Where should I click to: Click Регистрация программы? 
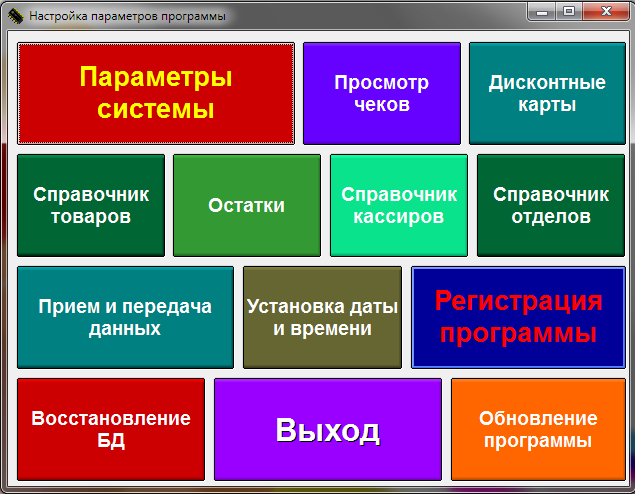tap(518, 317)
